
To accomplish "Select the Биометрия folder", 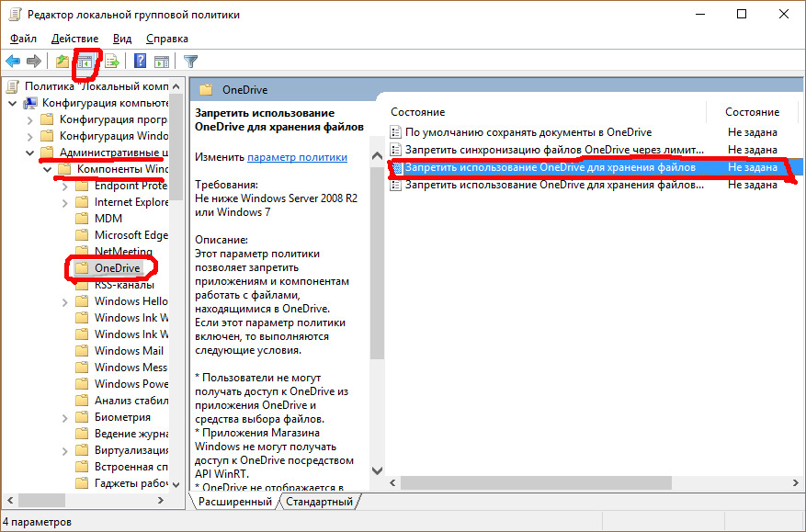I will [x=122, y=417].
